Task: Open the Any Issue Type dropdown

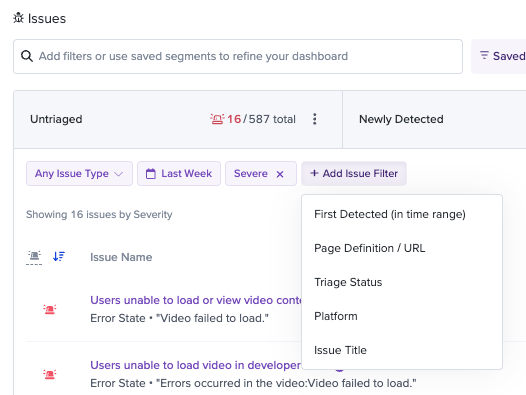Action: [x=80, y=174]
